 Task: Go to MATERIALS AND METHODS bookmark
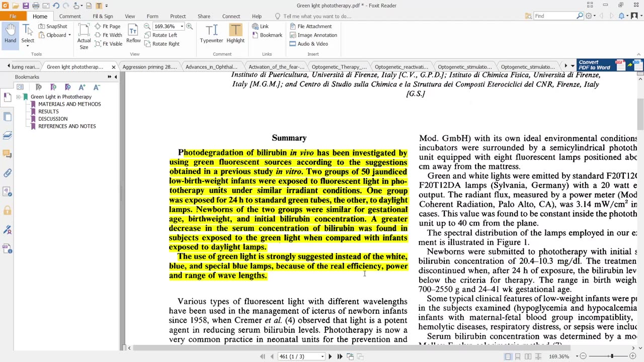(69, 104)
